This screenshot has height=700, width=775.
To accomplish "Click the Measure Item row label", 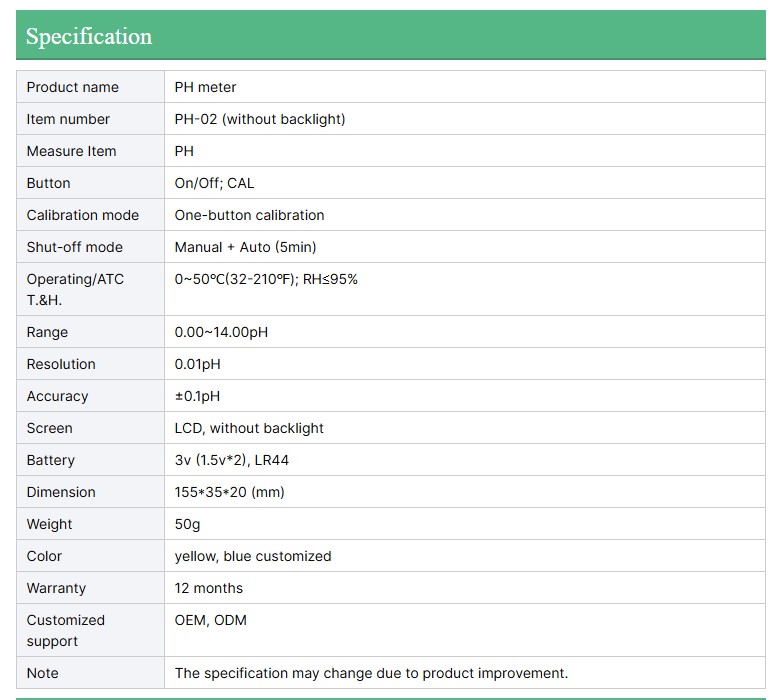I will (x=71, y=151).
